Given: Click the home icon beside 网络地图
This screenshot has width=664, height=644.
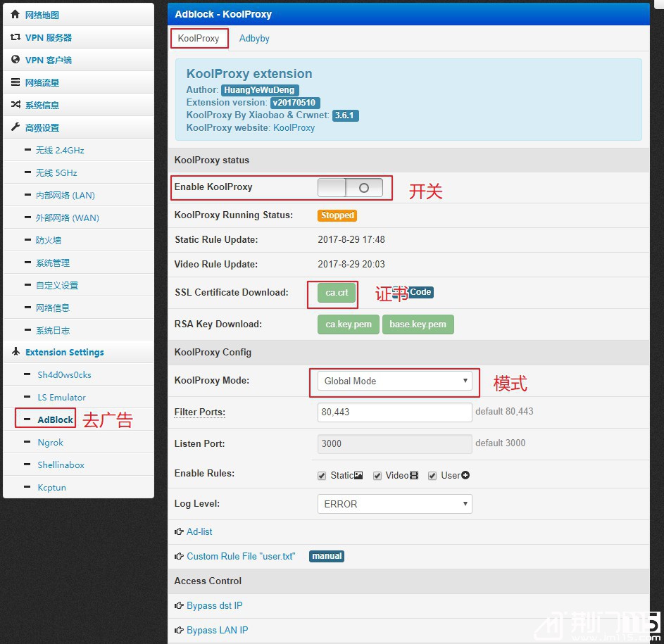Looking at the screenshot, I should (x=15, y=14).
